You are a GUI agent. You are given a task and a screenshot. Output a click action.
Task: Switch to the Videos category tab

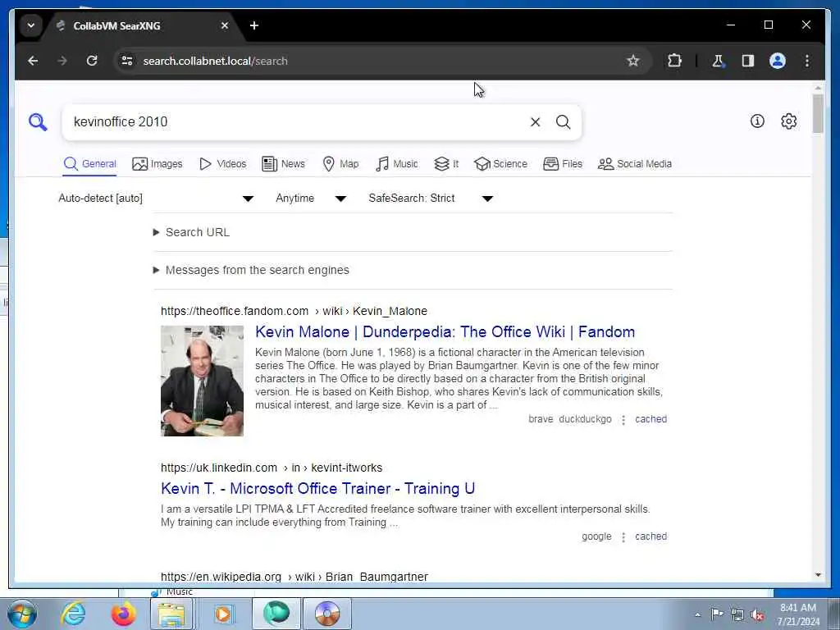pos(222,164)
